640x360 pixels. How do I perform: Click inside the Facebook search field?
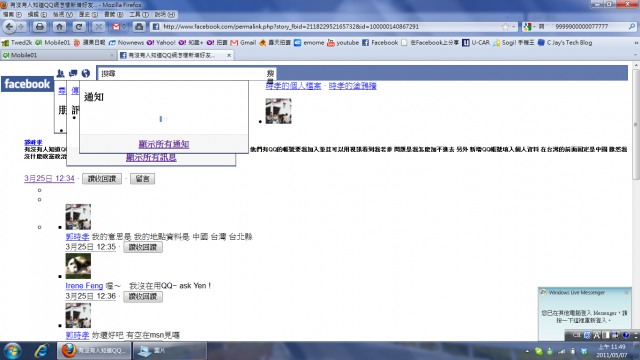click(x=181, y=73)
